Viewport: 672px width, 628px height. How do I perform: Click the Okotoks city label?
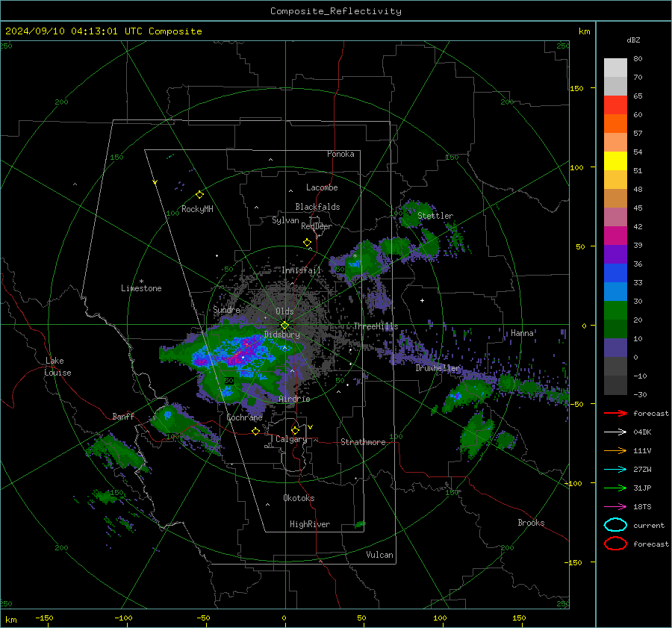[299, 498]
